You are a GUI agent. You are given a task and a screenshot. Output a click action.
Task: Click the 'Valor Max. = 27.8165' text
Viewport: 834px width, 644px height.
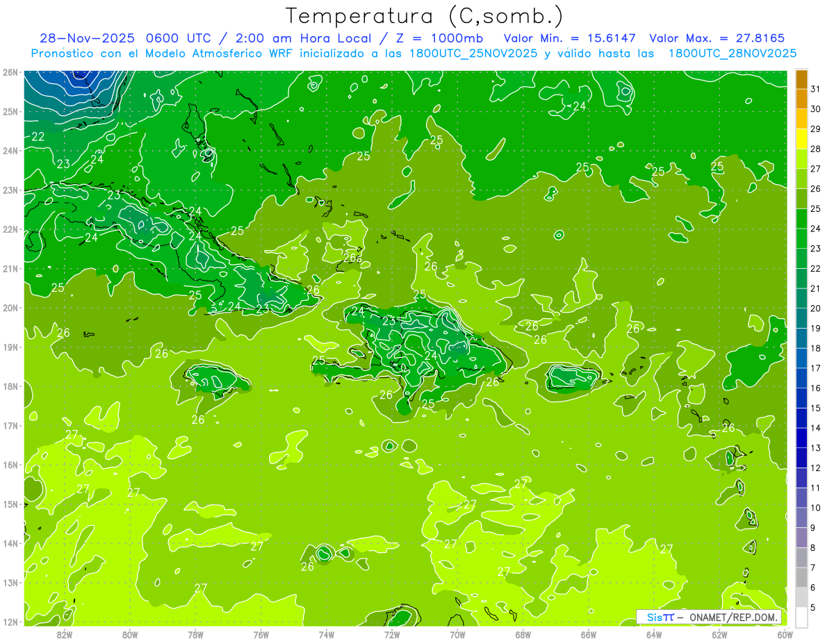(717, 38)
